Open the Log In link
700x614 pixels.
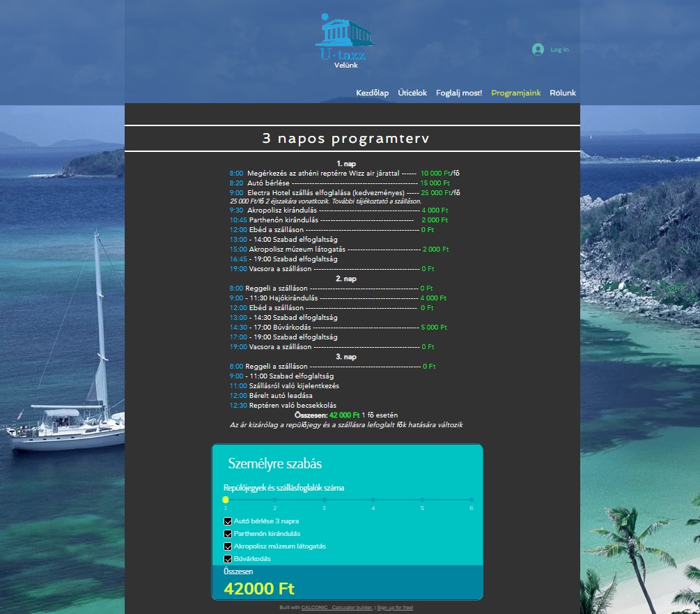coord(559,49)
